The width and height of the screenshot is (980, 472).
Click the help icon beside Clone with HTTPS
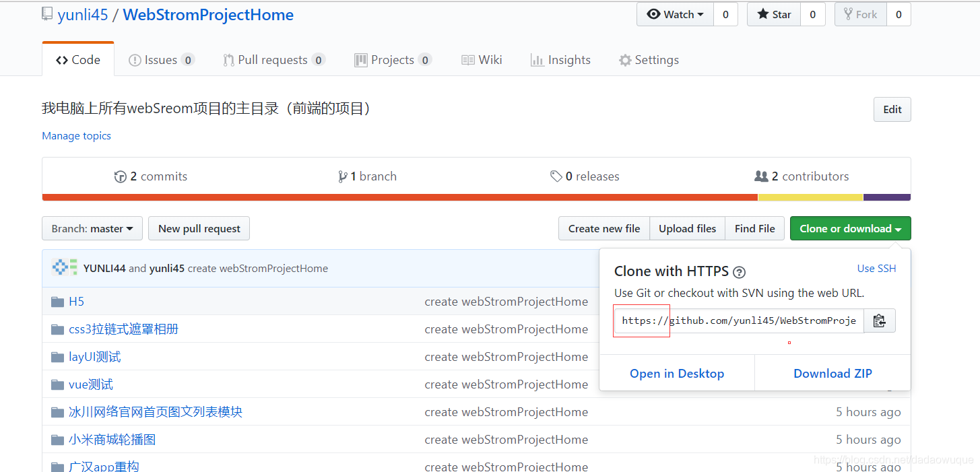point(740,272)
